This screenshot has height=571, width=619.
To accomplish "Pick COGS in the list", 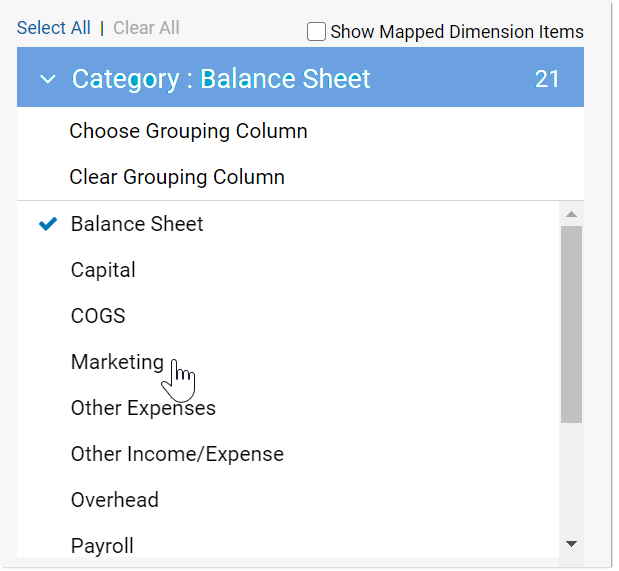I will [98, 316].
